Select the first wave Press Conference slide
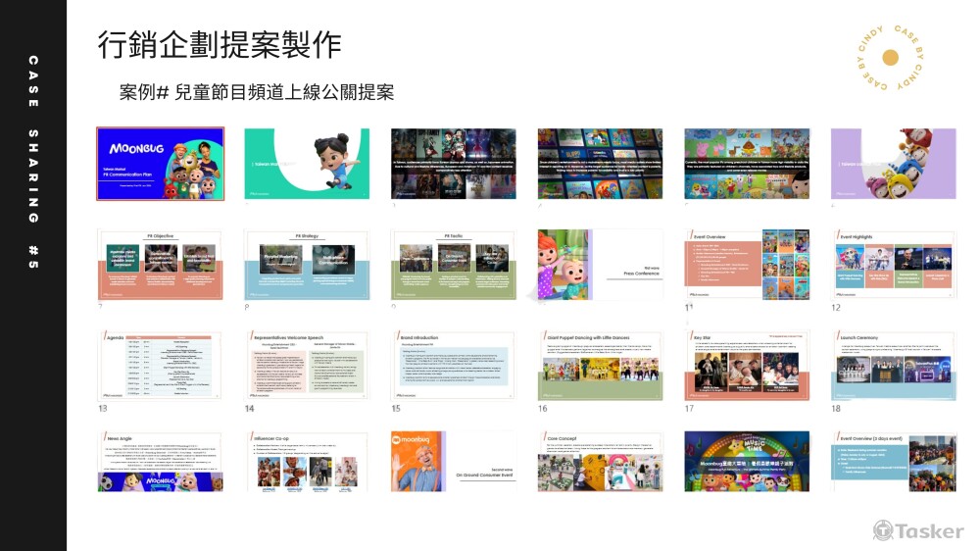980x551 pixels. pyautogui.click(x=600, y=265)
